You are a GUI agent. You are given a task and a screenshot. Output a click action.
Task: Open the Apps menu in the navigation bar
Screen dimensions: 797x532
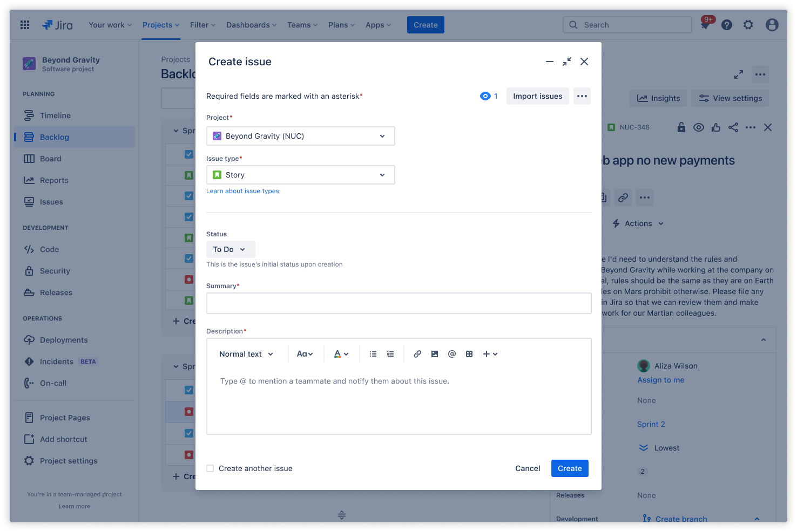[377, 25]
